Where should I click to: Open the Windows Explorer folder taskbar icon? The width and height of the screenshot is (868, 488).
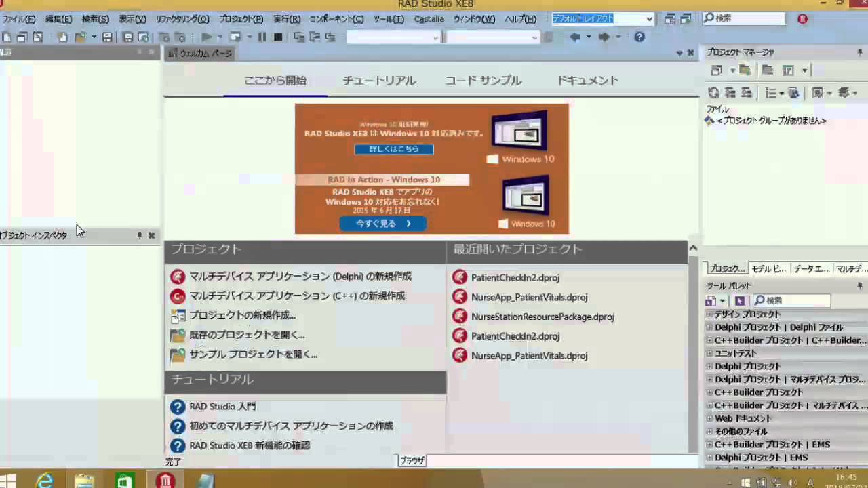click(x=84, y=480)
